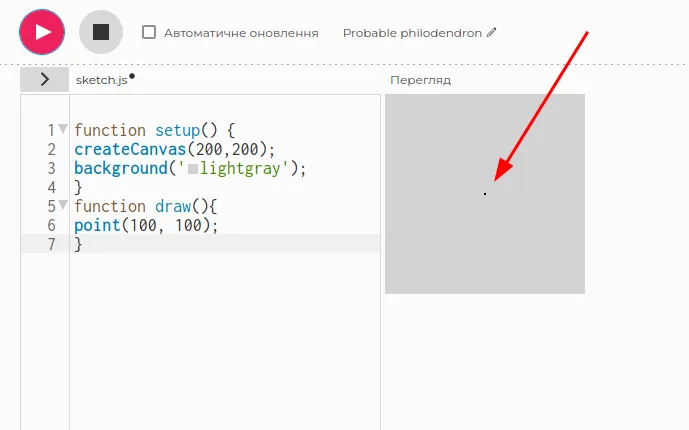Viewport: 689px width, 430px height.
Task: Click the pencil icon to rename the sketch
Action: click(x=491, y=33)
